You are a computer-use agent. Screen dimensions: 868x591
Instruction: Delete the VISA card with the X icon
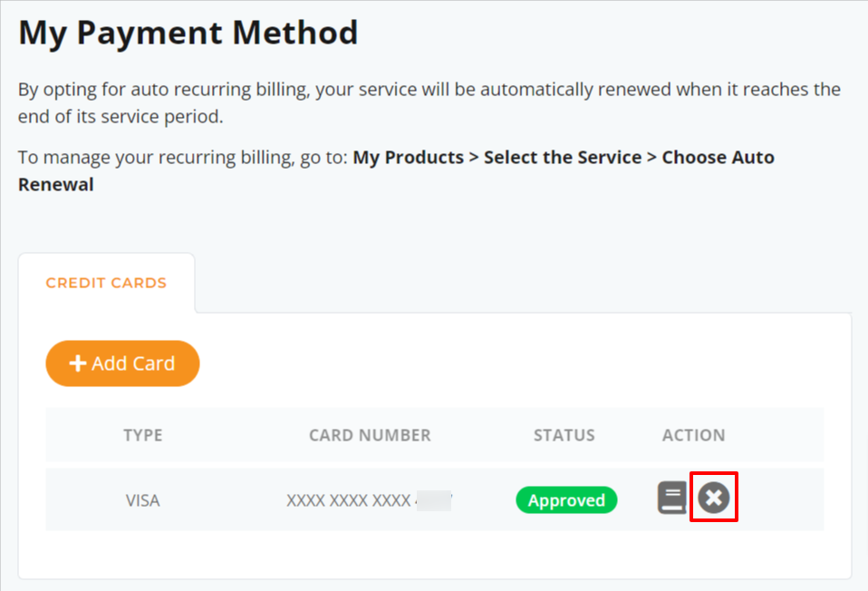coord(714,498)
